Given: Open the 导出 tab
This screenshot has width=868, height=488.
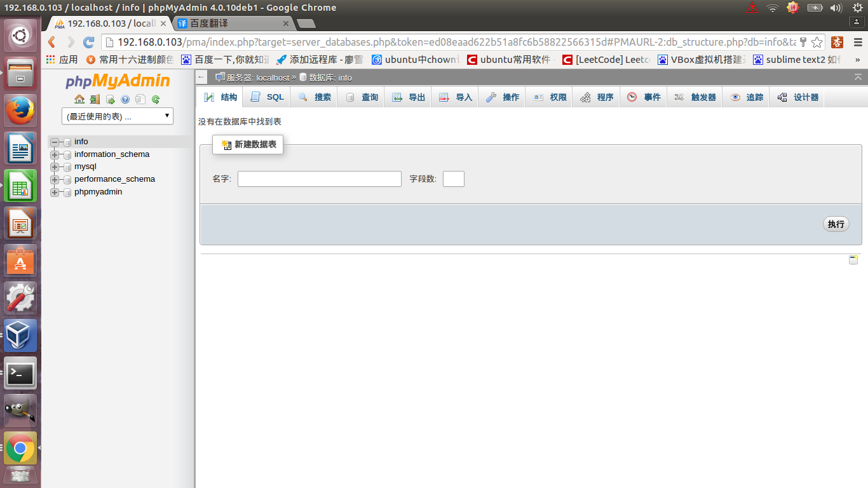Looking at the screenshot, I should pyautogui.click(x=408, y=97).
